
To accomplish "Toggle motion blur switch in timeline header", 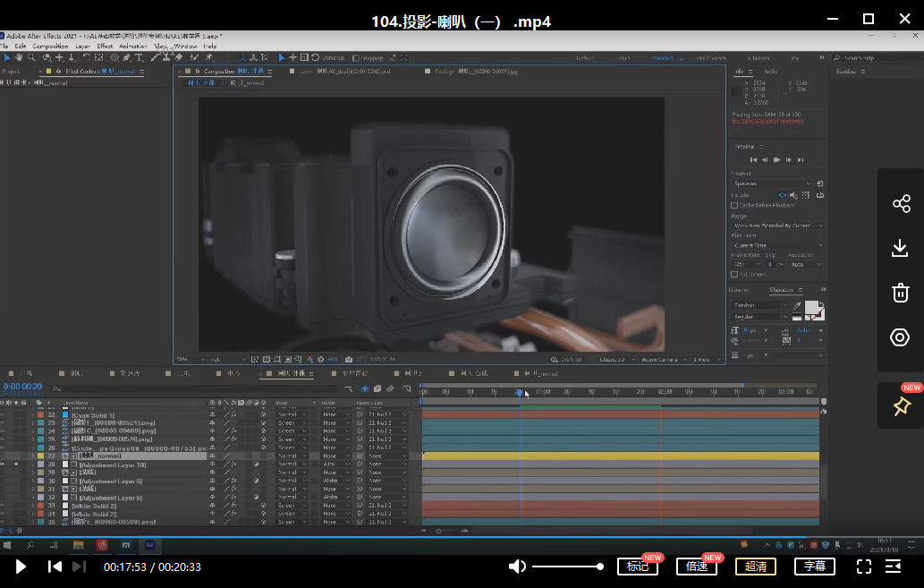I will pyautogui.click(x=389, y=388).
